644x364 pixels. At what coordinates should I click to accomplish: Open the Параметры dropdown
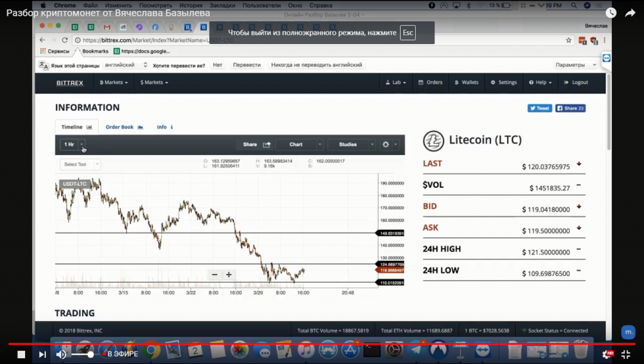(x=575, y=65)
